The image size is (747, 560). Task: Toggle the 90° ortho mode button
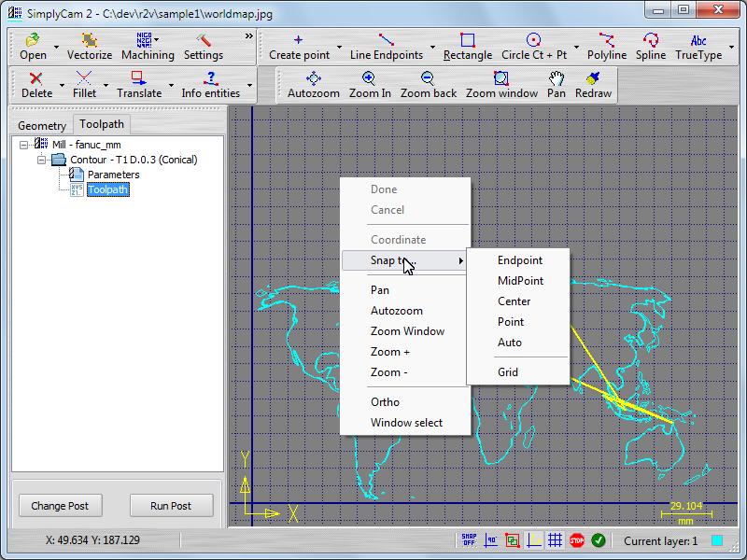point(490,540)
